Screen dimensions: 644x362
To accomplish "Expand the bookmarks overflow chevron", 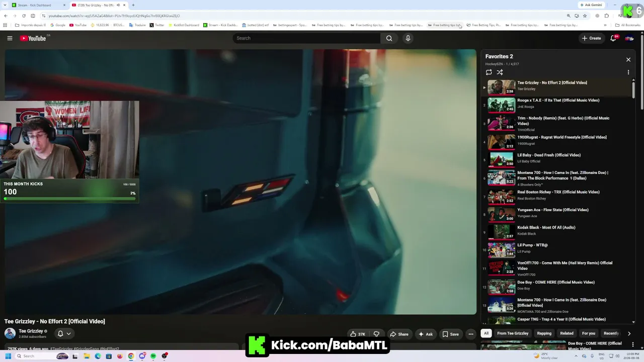I will [605, 25].
